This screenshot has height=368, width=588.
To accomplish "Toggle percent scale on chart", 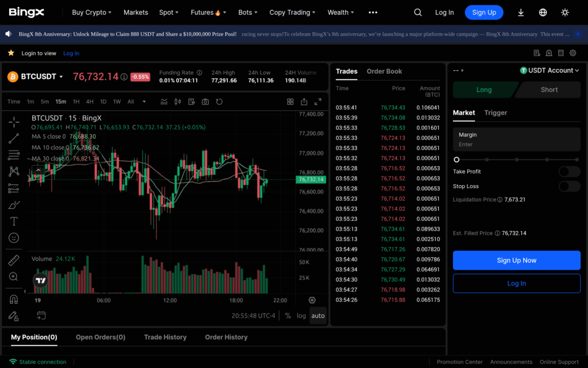I will click(288, 316).
